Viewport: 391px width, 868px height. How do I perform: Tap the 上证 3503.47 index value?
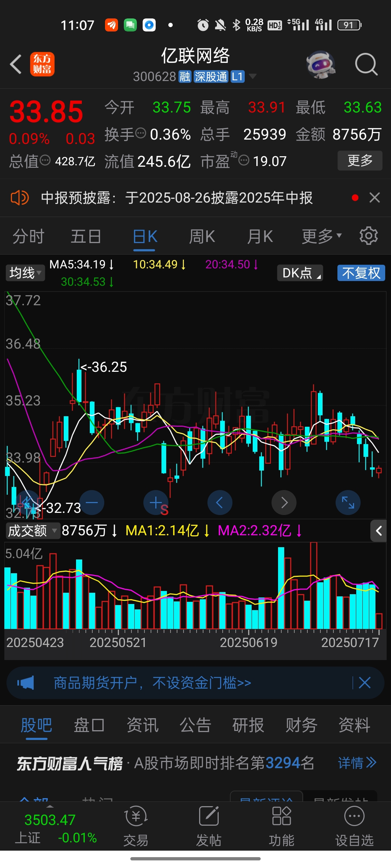[x=50, y=820]
